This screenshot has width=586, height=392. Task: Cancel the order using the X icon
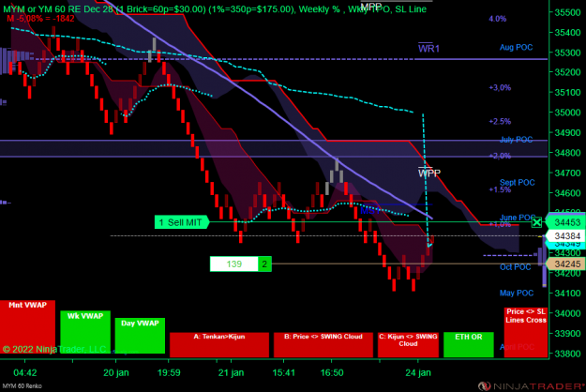(536, 222)
